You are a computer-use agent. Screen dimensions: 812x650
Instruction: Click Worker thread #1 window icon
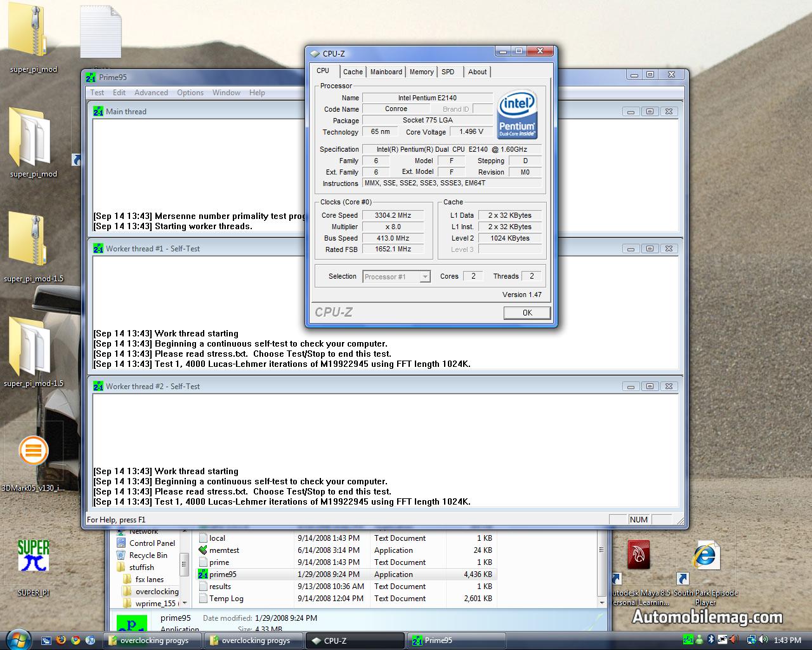[x=98, y=248]
